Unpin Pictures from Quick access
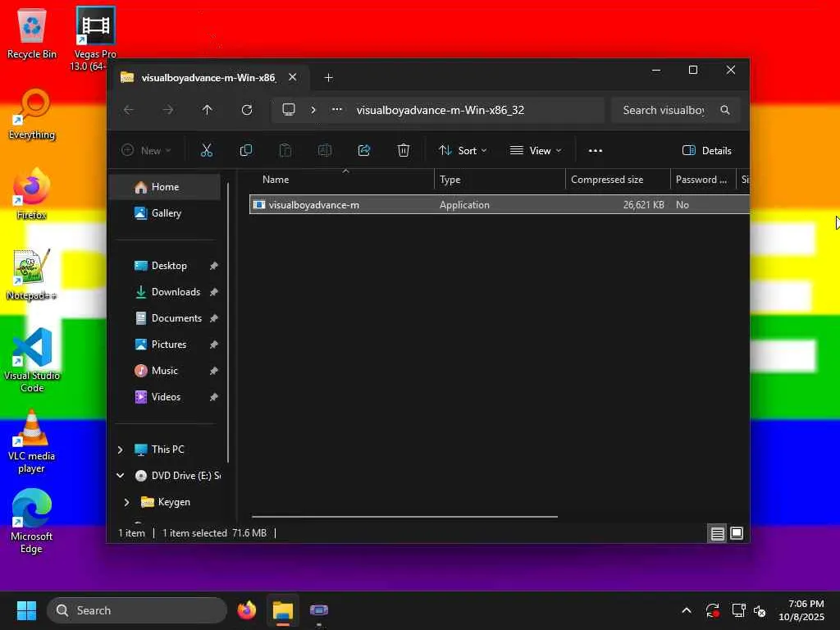840x630 pixels. pos(214,345)
